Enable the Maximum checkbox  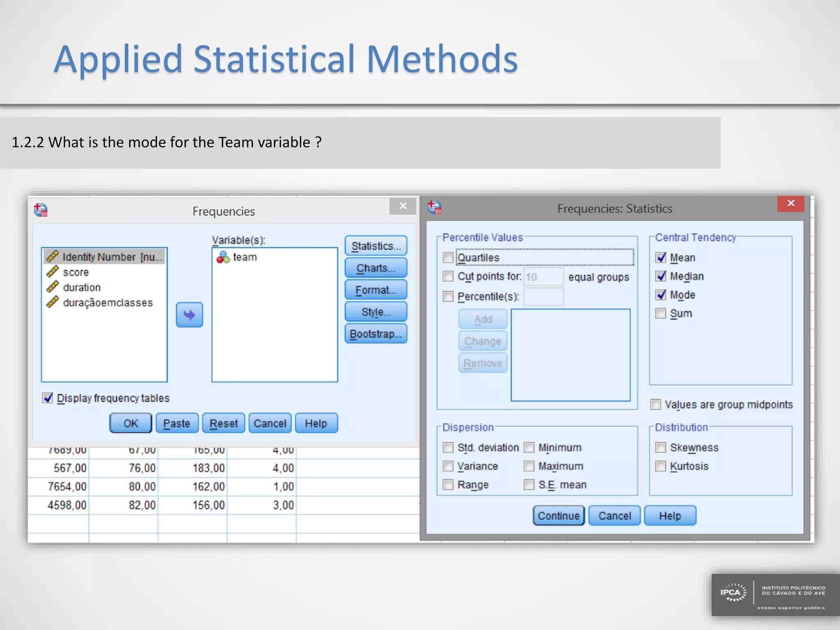pos(529,466)
